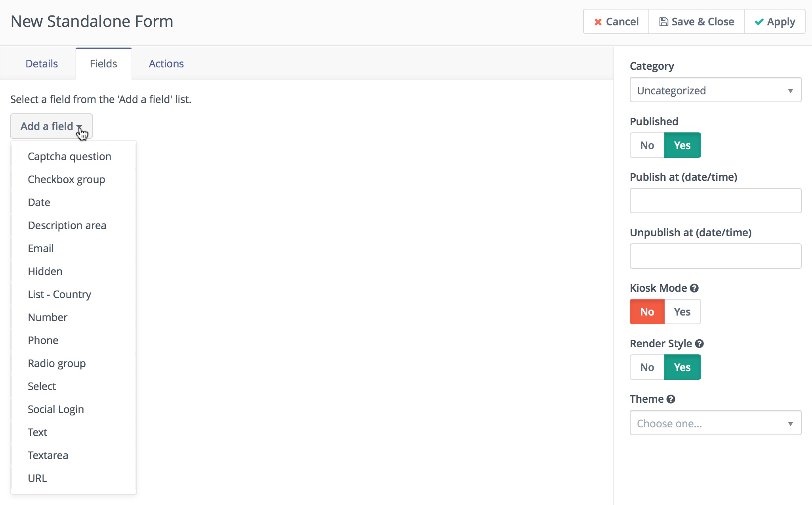
Task: Collapse the Add a field dropdown
Action: (x=51, y=126)
